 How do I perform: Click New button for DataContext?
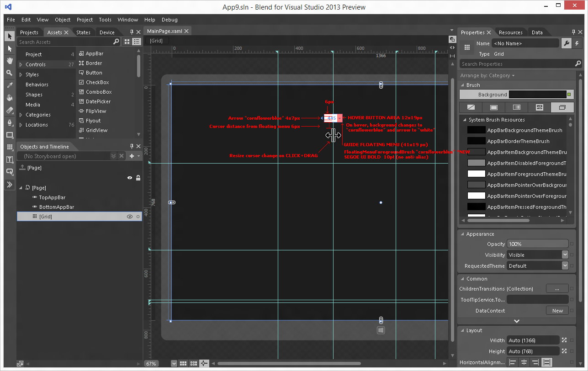tap(557, 311)
